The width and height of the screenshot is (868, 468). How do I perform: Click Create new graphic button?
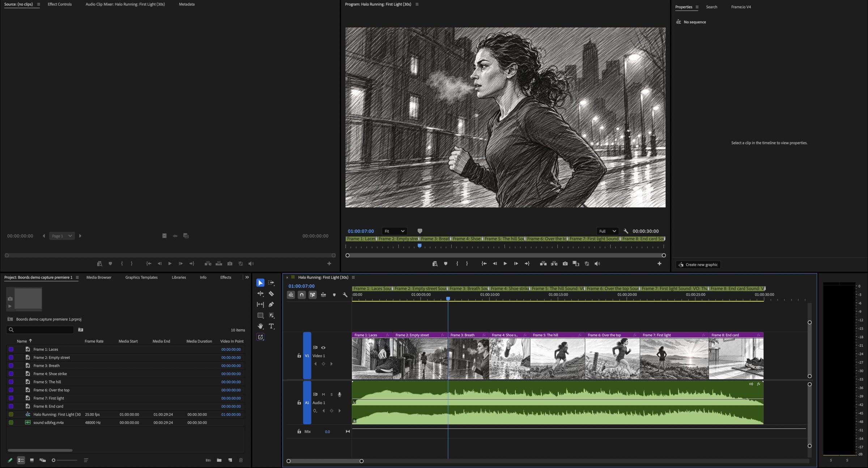click(x=698, y=265)
